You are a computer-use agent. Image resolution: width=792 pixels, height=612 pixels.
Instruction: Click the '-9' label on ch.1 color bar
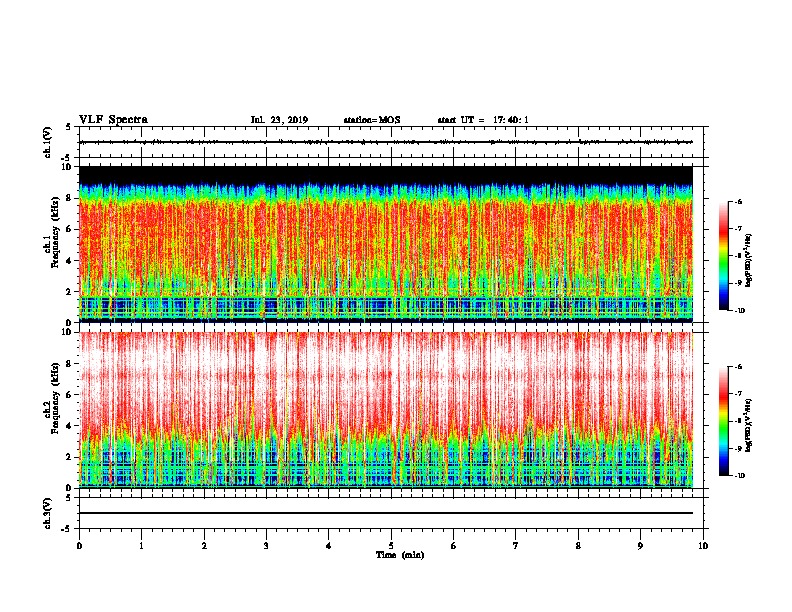[x=738, y=283]
